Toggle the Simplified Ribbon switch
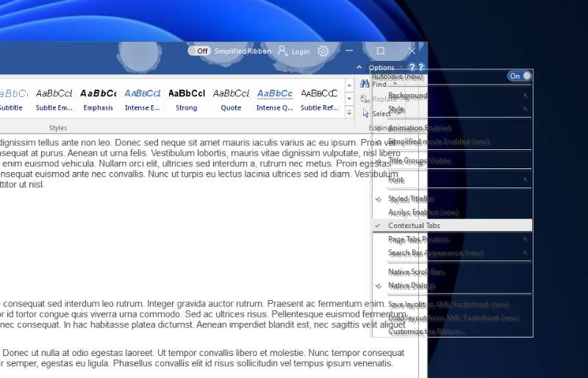This screenshot has width=588, height=378. click(x=198, y=51)
